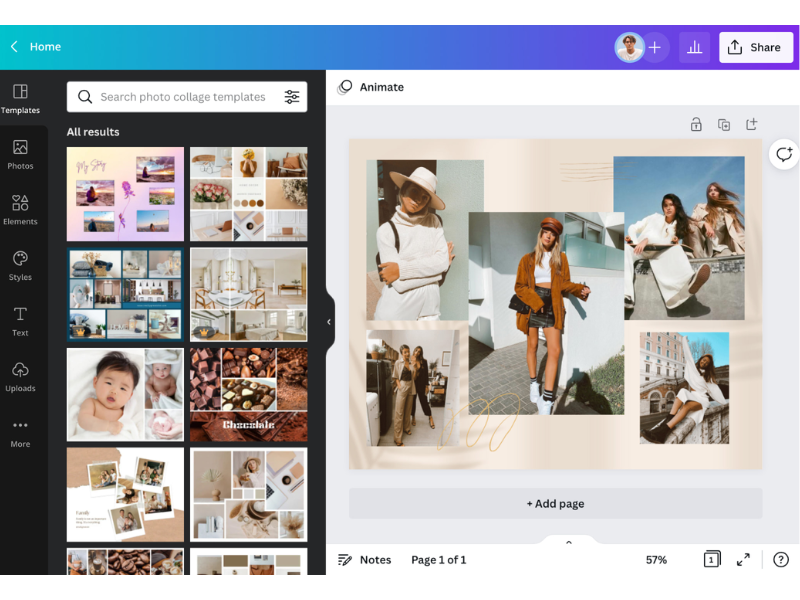This screenshot has height=600, width=800.
Task: Click the Share button
Action: tap(756, 47)
